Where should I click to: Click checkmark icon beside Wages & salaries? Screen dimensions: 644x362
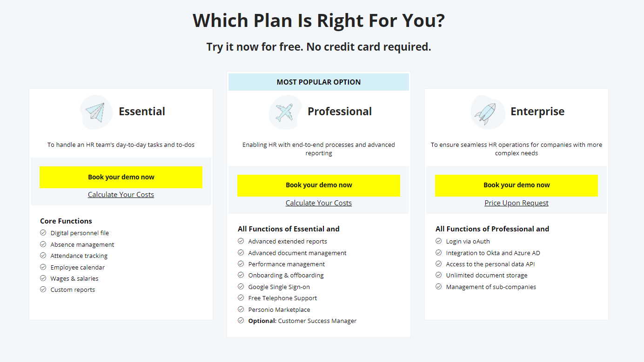pos(43,278)
